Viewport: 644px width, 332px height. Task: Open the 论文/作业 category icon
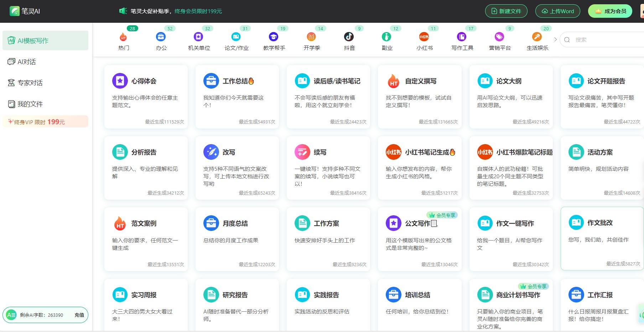click(x=236, y=37)
